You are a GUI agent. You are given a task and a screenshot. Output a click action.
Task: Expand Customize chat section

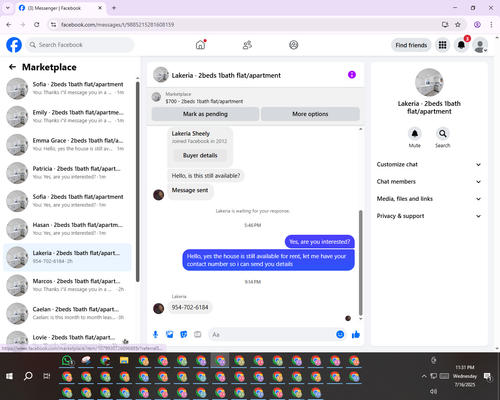(x=429, y=164)
